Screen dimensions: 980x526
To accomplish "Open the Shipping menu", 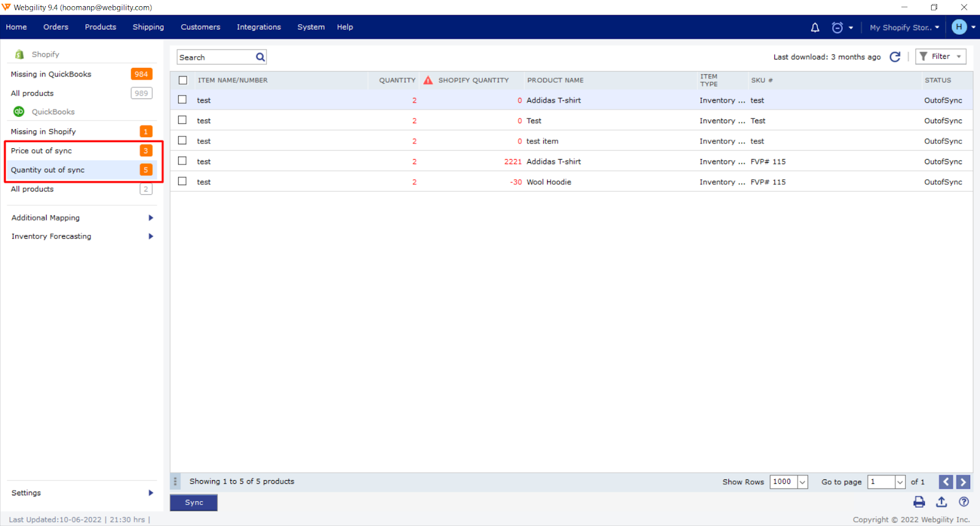I will pyautogui.click(x=148, y=27).
